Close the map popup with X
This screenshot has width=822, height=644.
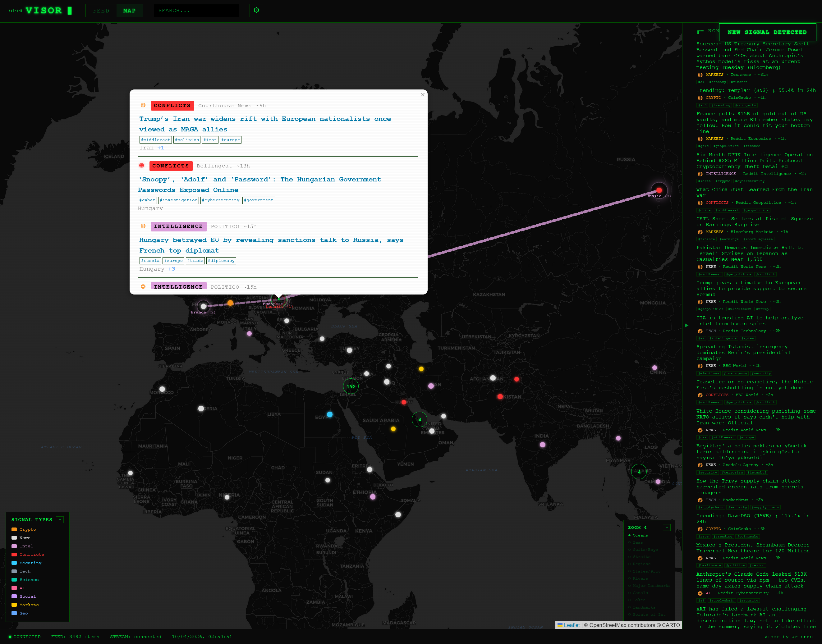tap(423, 95)
